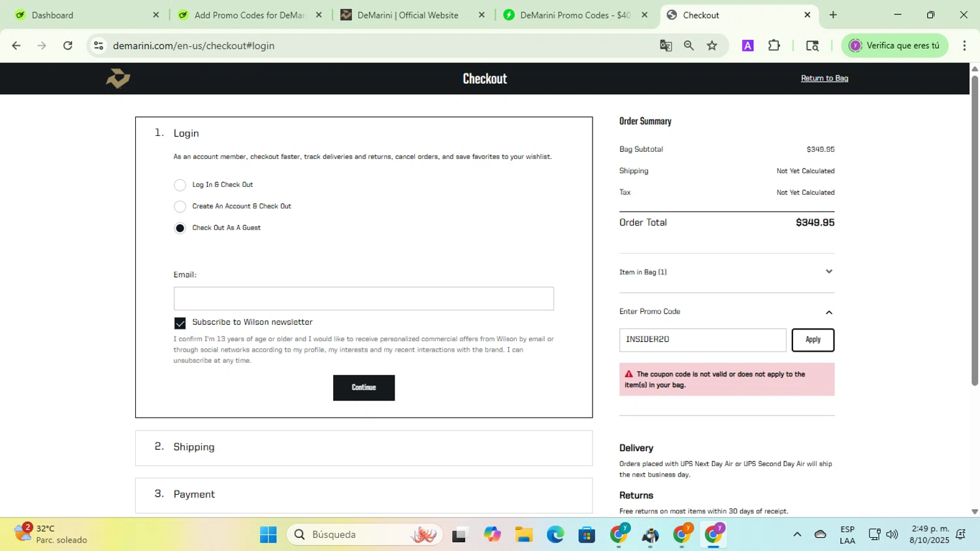Screen dimensions: 980x551
Task: Open File Explorer from taskbar
Action: 523,535
